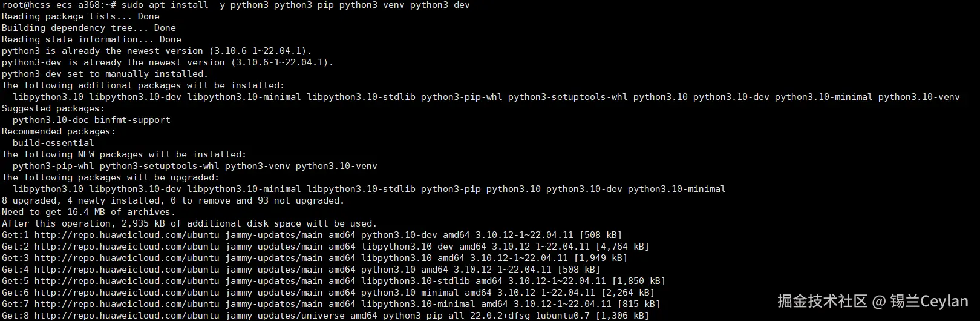Click the repo URL on the Get:5 line
Image resolution: width=980 pixels, height=321 pixels.
tap(126, 281)
